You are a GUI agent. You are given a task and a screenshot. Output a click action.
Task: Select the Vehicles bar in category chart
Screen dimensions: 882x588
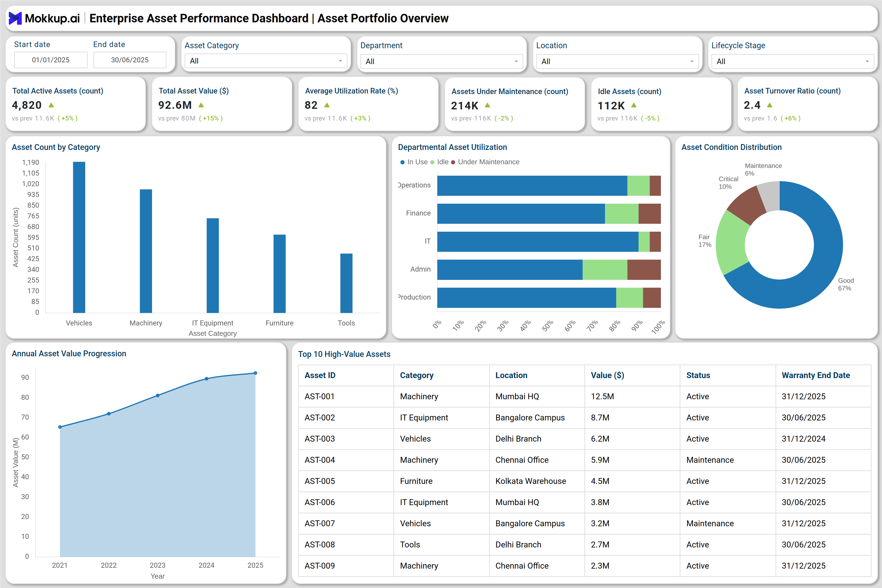(79, 237)
